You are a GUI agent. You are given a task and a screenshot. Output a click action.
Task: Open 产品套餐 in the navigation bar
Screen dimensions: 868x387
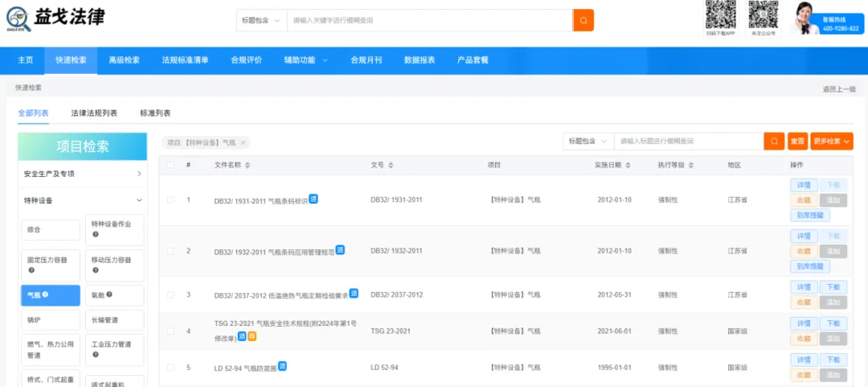[473, 60]
